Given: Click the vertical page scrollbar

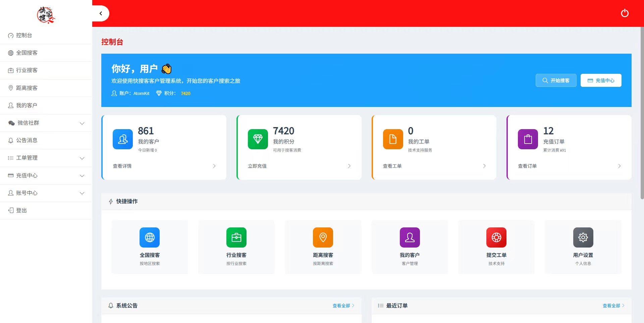Looking at the screenshot, I should pyautogui.click(x=642, y=114).
